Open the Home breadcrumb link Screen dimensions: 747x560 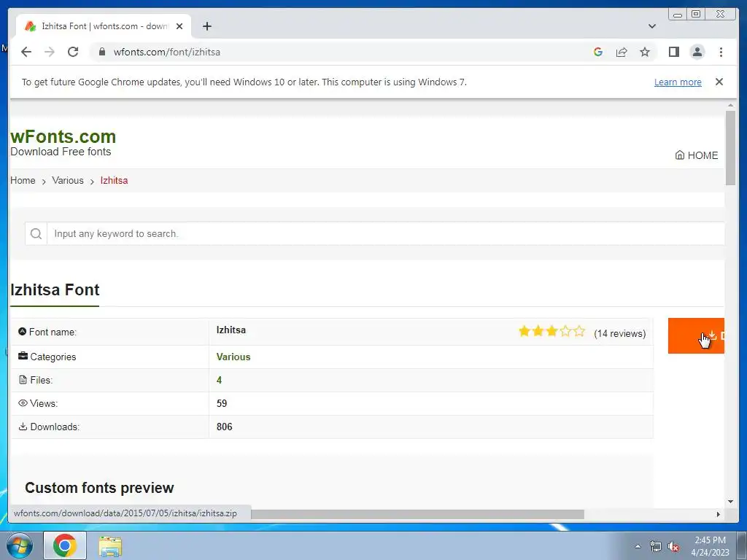tap(23, 181)
